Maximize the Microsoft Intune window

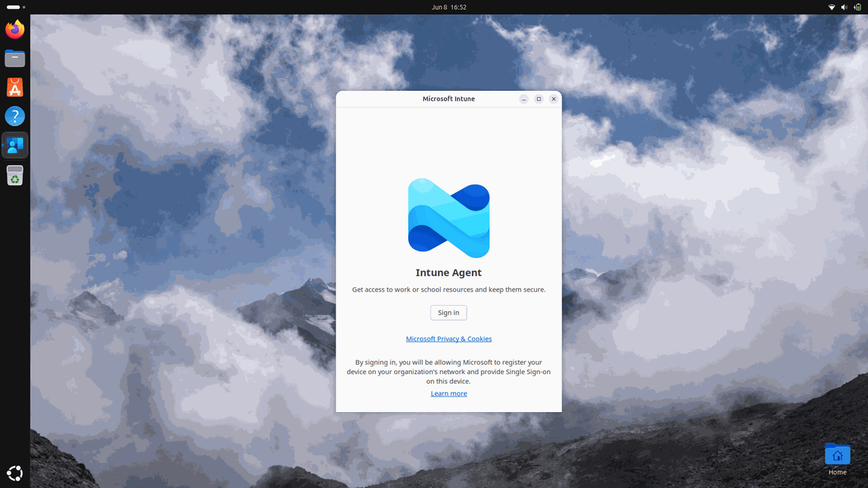click(x=539, y=99)
